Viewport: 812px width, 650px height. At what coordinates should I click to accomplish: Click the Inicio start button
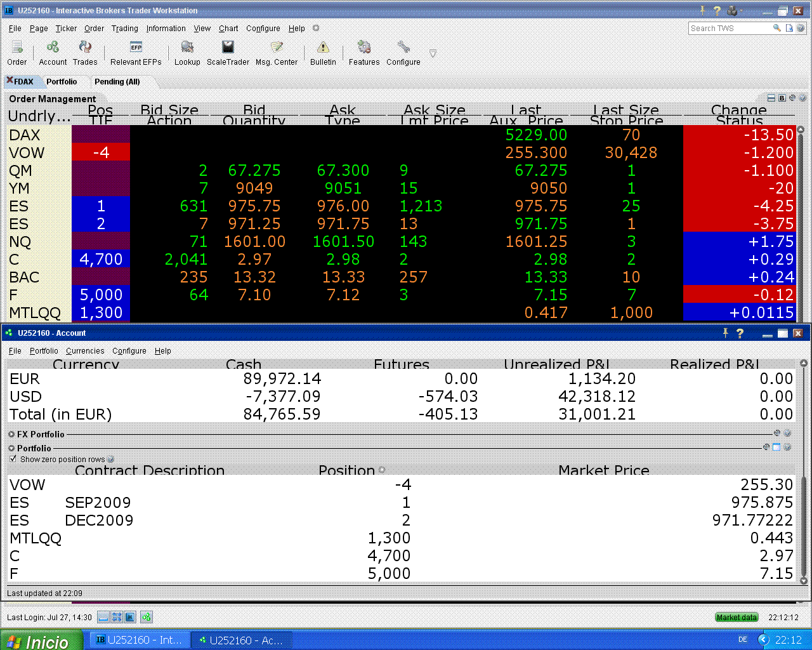coord(41,640)
